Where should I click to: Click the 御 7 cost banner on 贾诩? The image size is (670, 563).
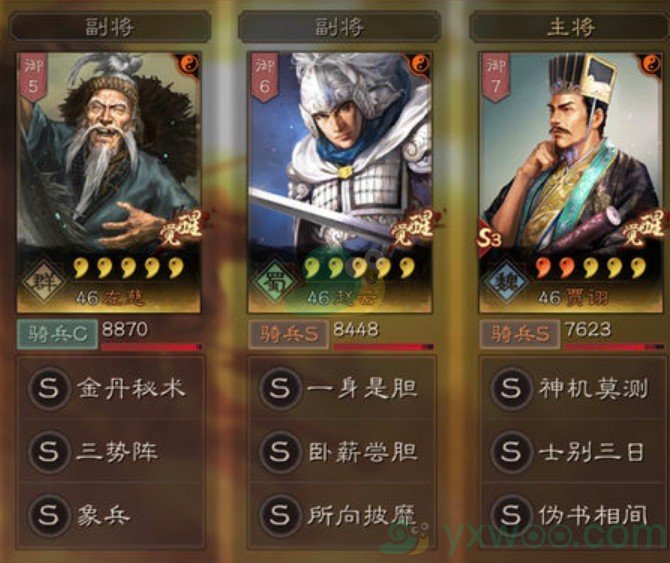tap(496, 77)
